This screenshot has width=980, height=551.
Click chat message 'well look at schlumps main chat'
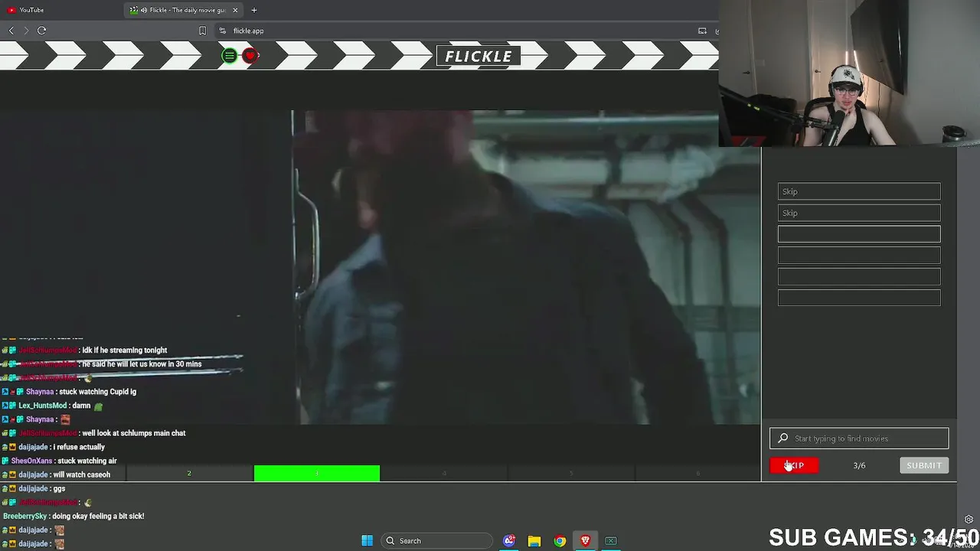click(x=135, y=433)
